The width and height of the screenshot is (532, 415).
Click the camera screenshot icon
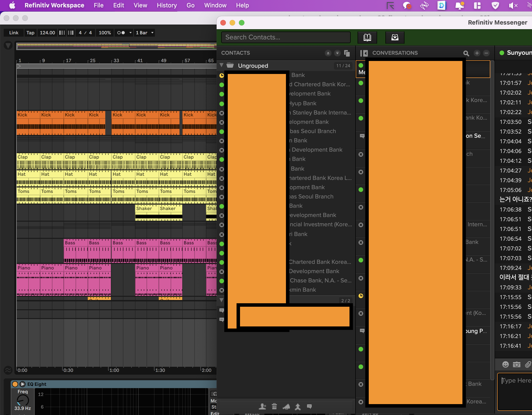pyautogui.click(x=516, y=364)
